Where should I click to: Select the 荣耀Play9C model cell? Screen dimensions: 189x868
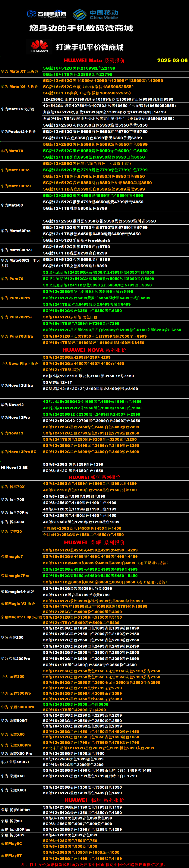pyautogui.click(x=21, y=843)
